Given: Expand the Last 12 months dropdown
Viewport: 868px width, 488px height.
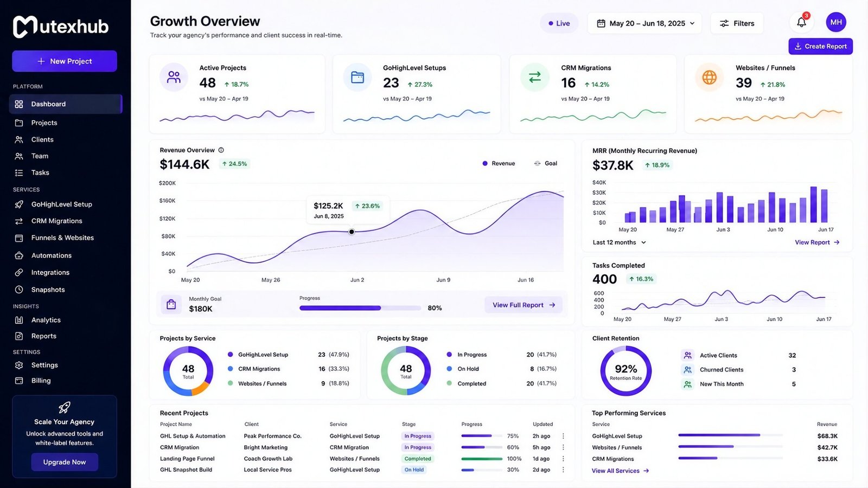Looking at the screenshot, I should (619, 242).
